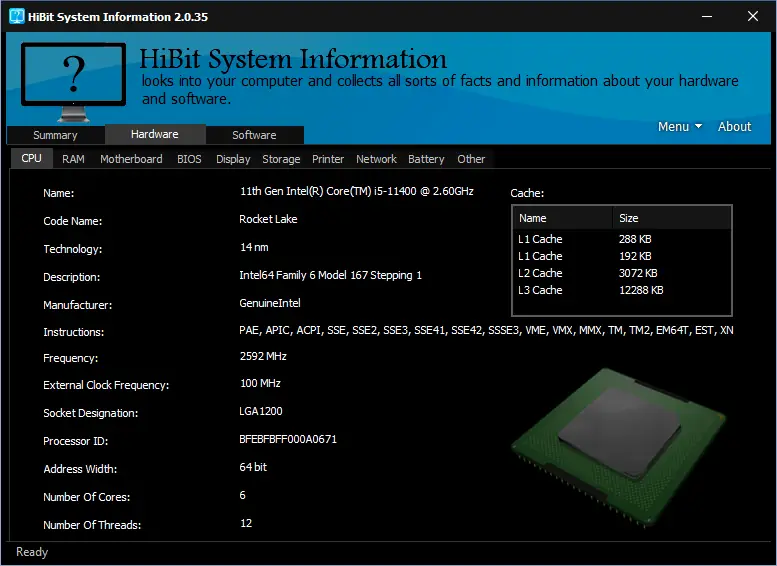Open the Printer sub-tab
777x566 pixels.
[328, 159]
